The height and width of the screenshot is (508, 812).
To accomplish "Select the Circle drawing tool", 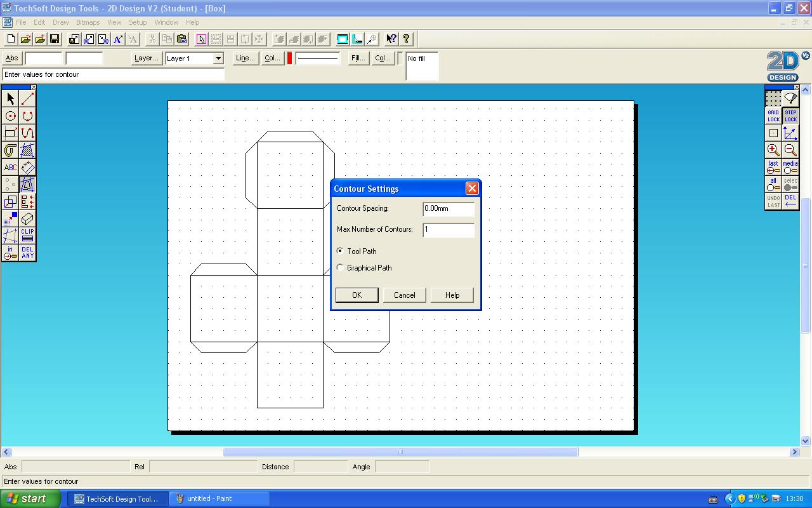I will click(10, 116).
